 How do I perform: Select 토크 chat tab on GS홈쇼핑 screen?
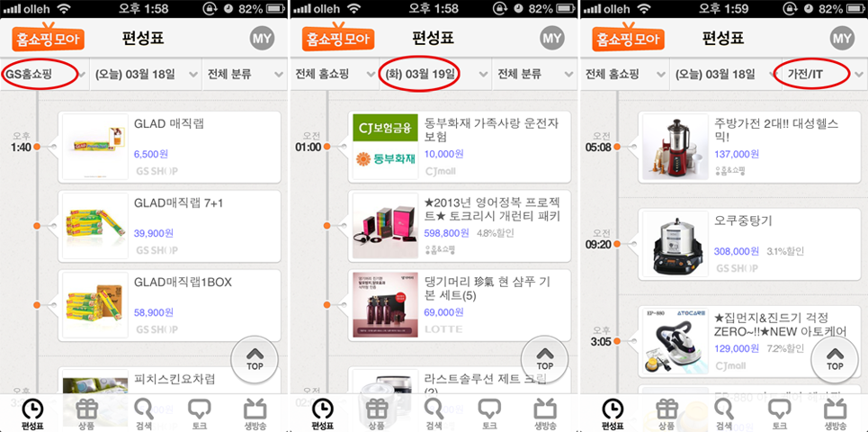point(200,414)
